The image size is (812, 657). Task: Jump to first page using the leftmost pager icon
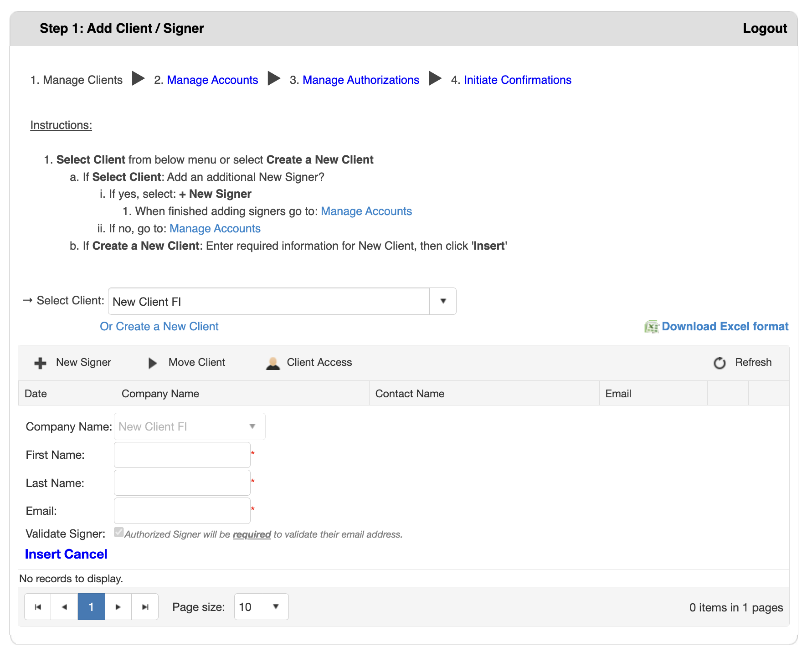37,607
